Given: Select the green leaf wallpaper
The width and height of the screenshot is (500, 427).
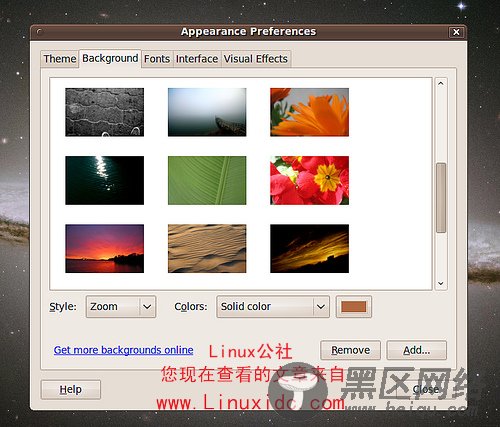Looking at the screenshot, I should pos(207,180).
